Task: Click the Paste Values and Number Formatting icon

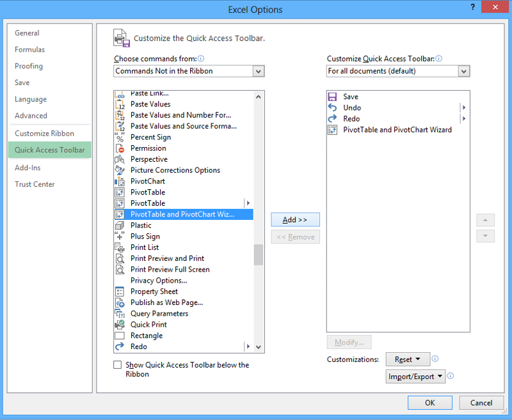Action: (120, 116)
